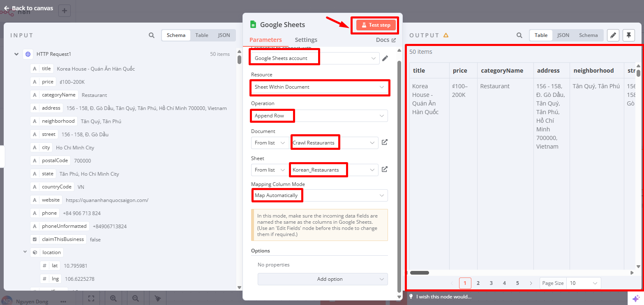
Task: Edit the Google Sheets credential pencil icon
Action: [385, 58]
